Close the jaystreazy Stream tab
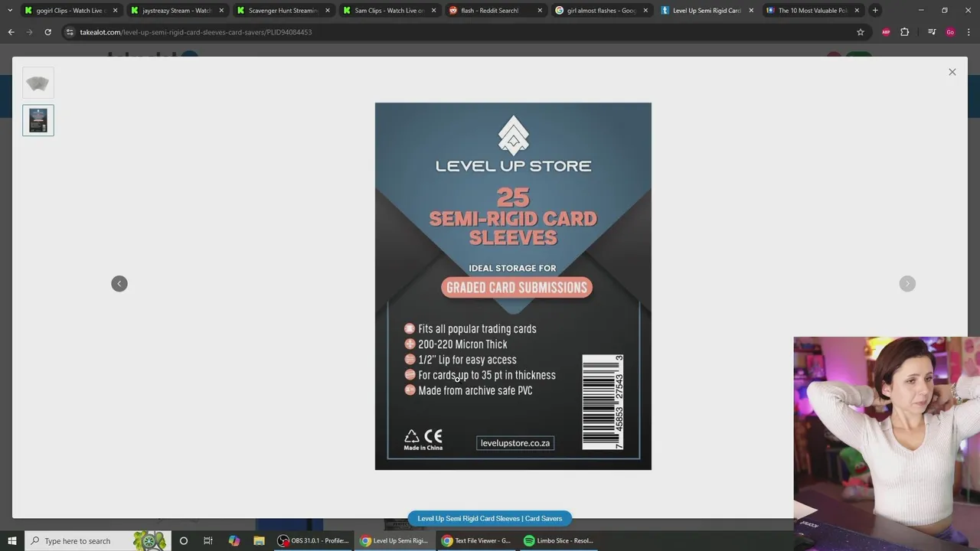The width and height of the screenshot is (980, 551). pos(221,11)
